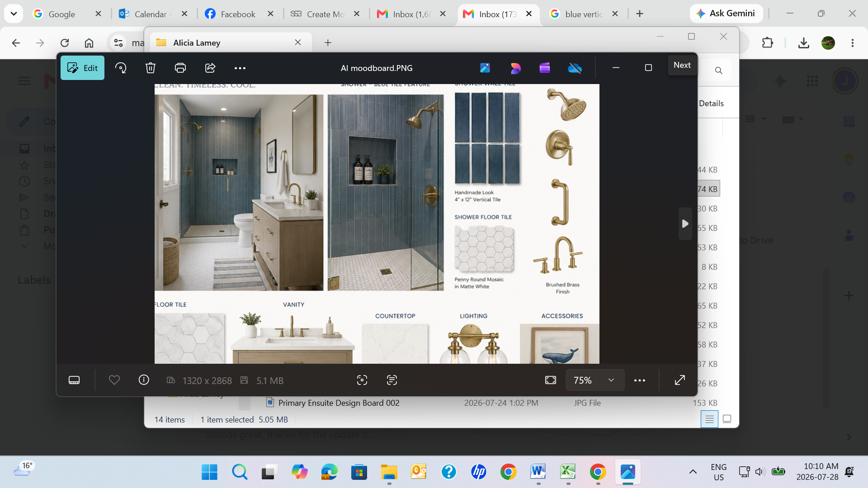The image size is (868, 488).
Task: Open Excel from the taskbar
Action: 568,472
